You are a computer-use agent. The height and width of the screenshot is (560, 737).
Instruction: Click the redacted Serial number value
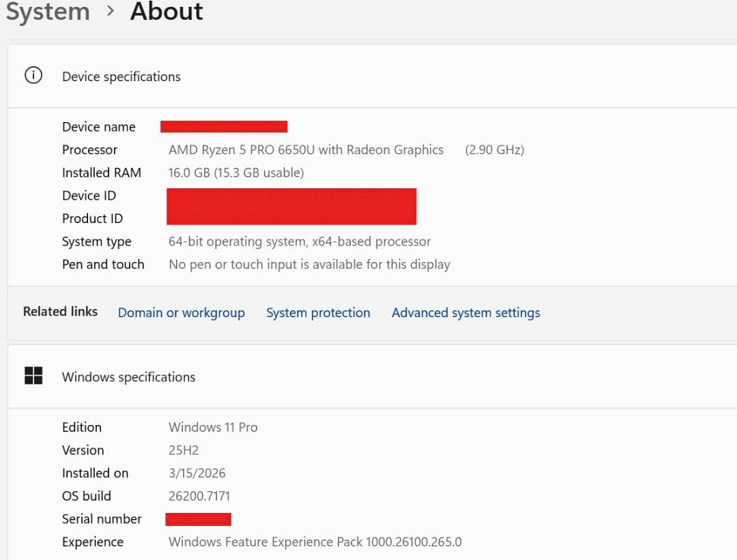199,519
